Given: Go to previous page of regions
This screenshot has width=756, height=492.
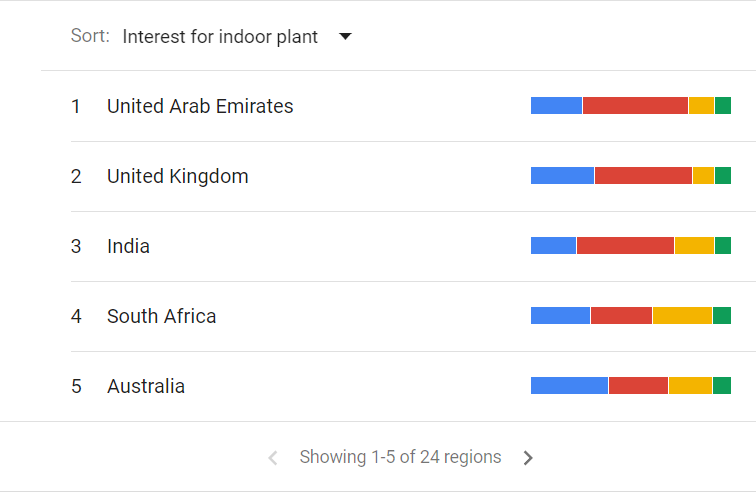Looking at the screenshot, I should point(273,458).
